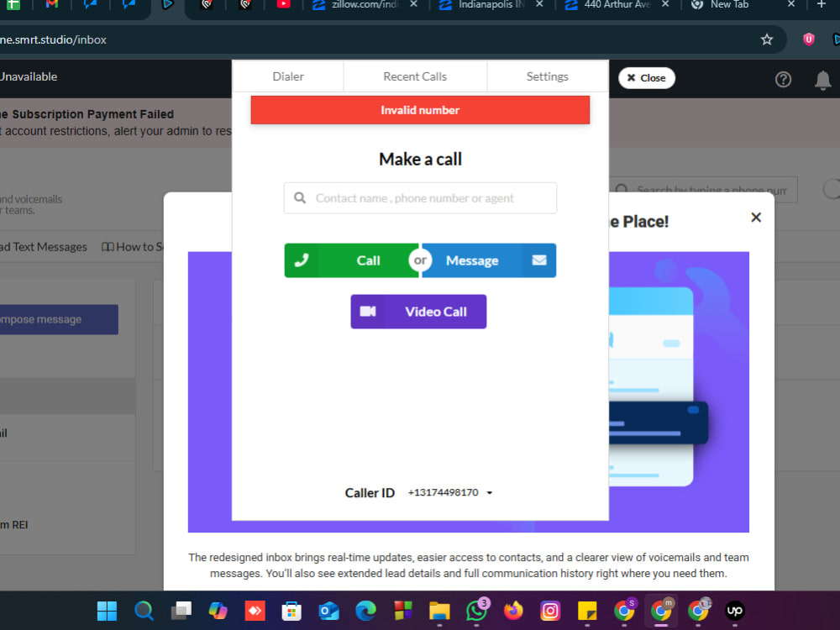The height and width of the screenshot is (630, 840).
Task: Open Upwork from the taskbar
Action: coord(734,611)
